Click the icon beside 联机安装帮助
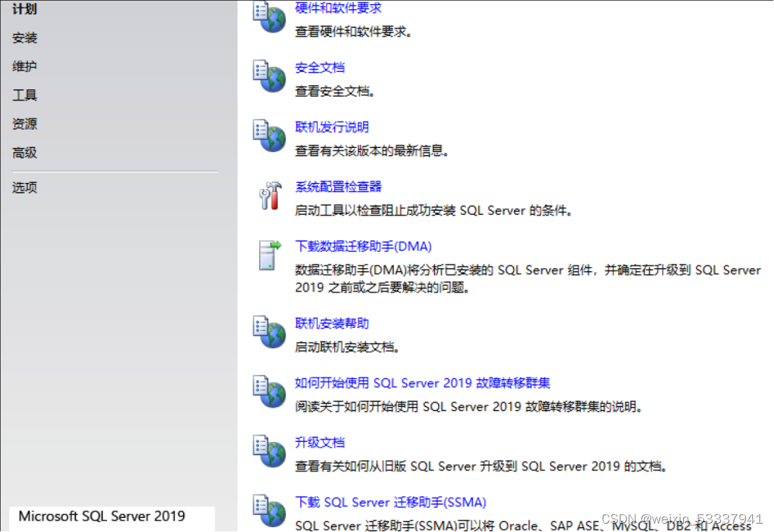 point(269,332)
